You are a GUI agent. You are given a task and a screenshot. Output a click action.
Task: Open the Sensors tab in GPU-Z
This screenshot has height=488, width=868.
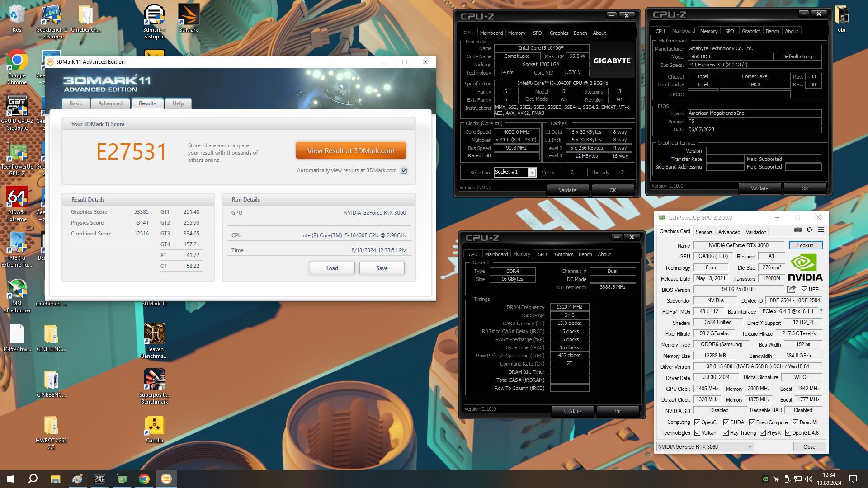point(704,232)
